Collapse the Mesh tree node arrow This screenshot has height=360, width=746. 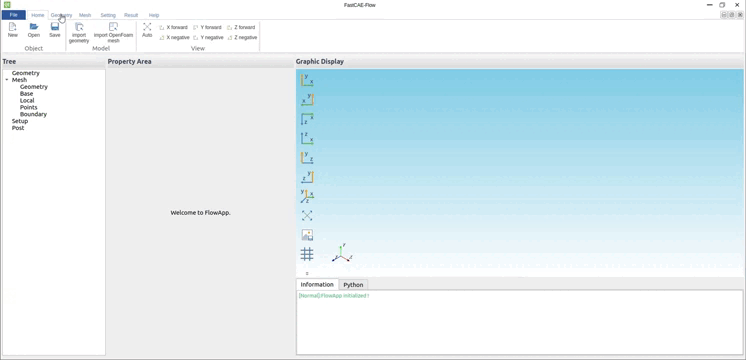point(7,80)
